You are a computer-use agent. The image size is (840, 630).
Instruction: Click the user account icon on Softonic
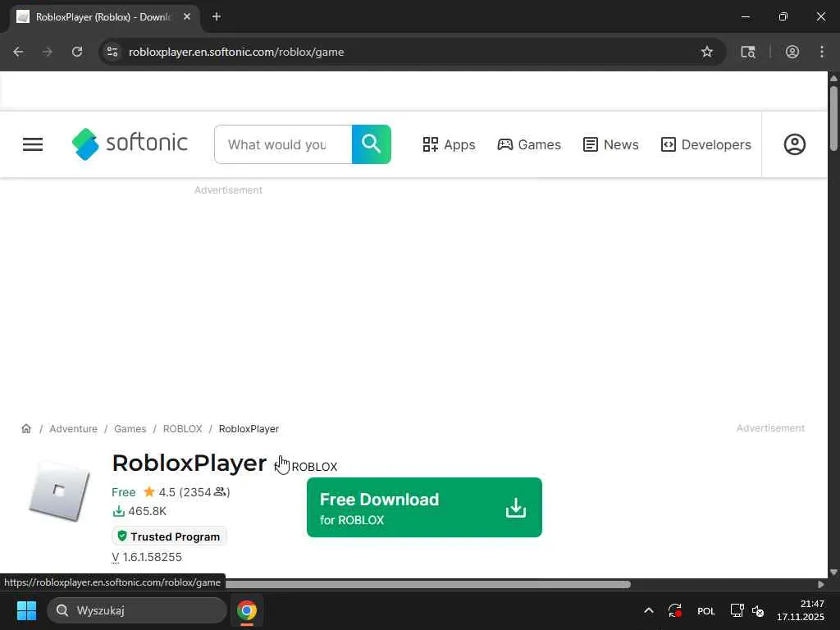pos(794,144)
